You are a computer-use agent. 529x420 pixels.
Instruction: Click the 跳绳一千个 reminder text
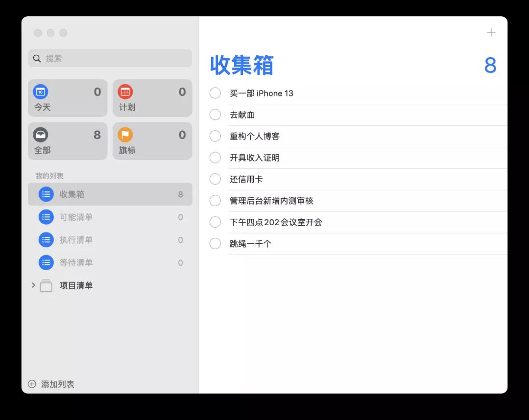250,243
